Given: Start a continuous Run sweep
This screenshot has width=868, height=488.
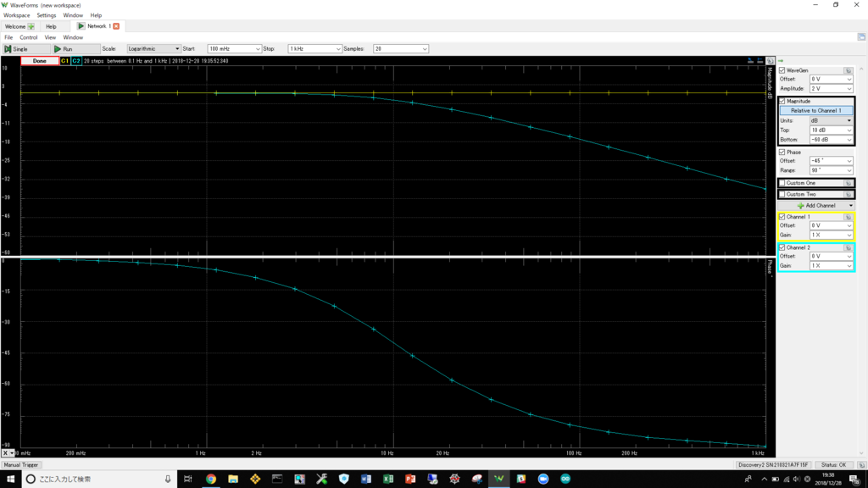Looking at the screenshot, I should tap(75, 48).
